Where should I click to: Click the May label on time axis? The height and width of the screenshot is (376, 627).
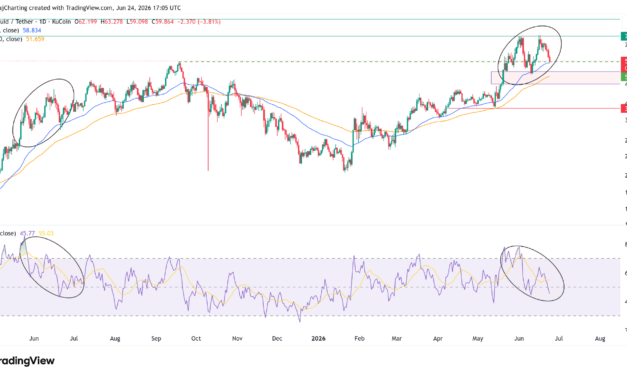click(x=477, y=338)
